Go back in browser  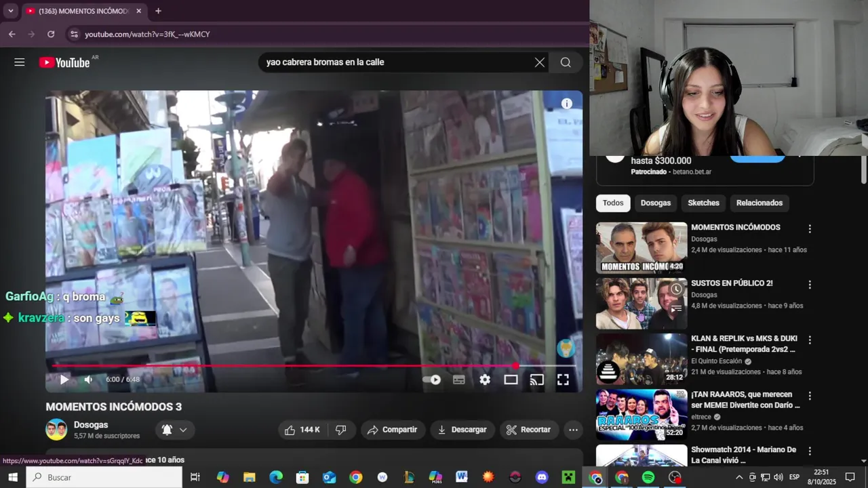12,34
